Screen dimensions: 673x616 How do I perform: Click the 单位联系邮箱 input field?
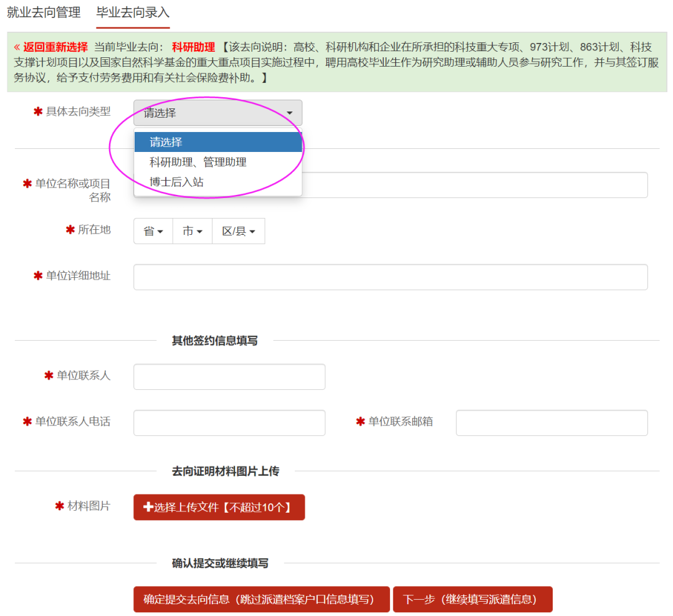click(551, 423)
